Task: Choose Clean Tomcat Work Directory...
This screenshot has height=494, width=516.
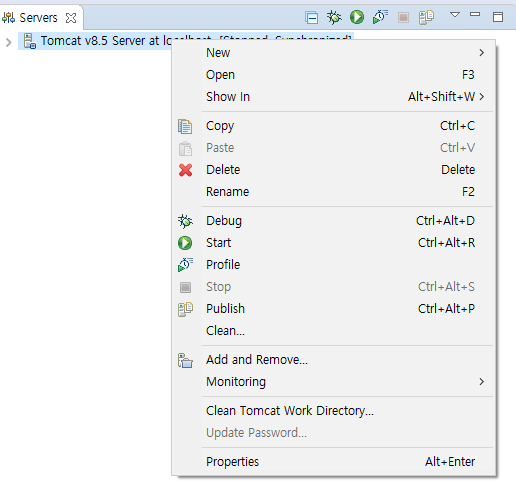Action: (334, 411)
